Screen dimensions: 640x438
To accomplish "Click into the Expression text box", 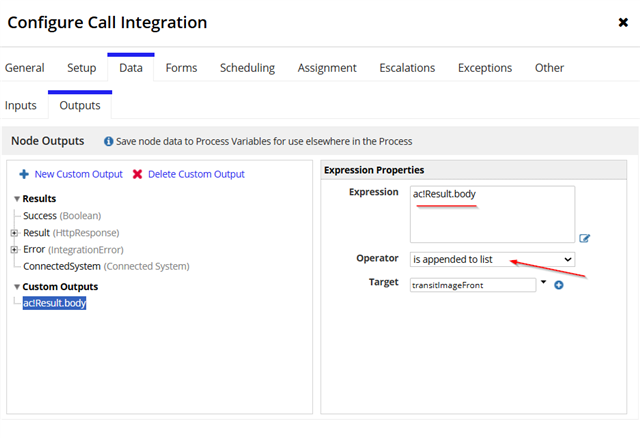I will tap(492, 214).
